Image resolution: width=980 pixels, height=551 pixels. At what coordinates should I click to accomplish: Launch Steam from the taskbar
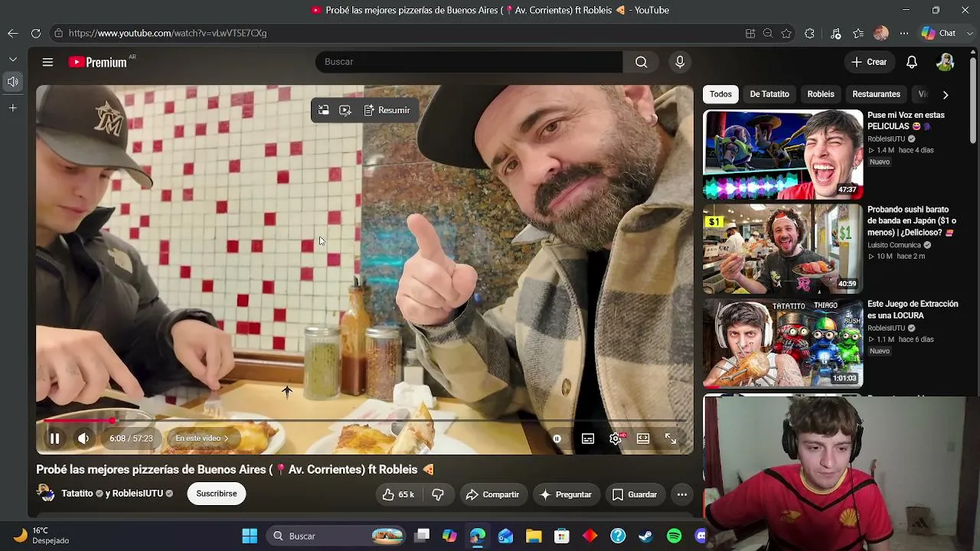tap(646, 536)
